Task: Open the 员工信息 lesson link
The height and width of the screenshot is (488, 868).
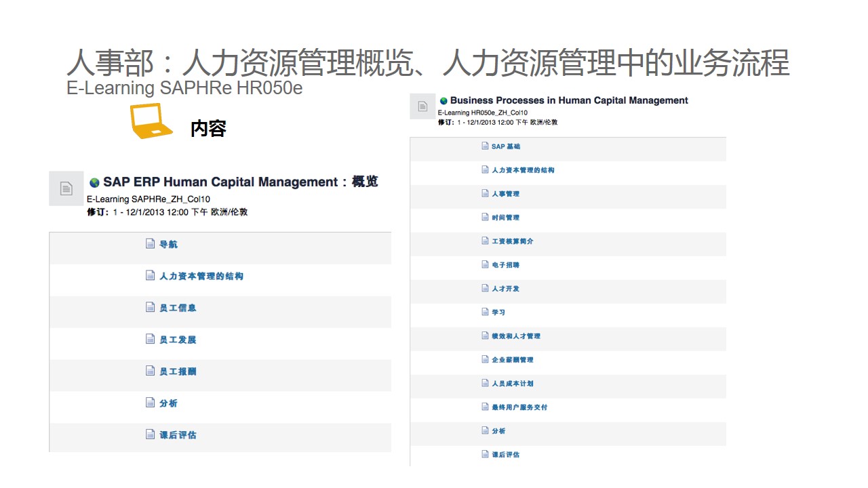Action: click(x=178, y=308)
